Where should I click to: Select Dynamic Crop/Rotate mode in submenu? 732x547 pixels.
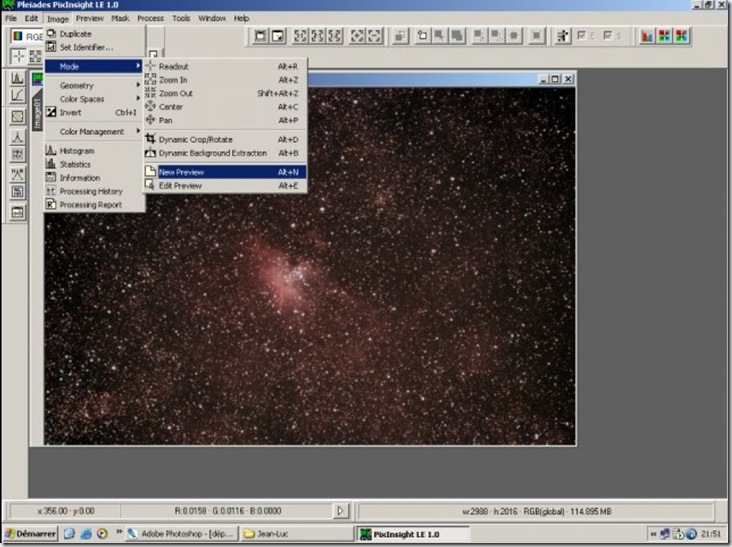point(225,139)
